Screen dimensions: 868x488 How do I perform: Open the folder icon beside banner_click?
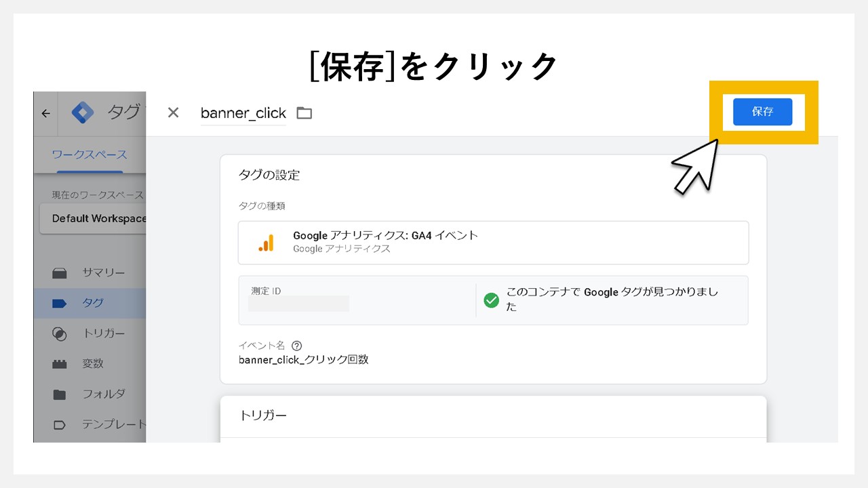click(304, 113)
